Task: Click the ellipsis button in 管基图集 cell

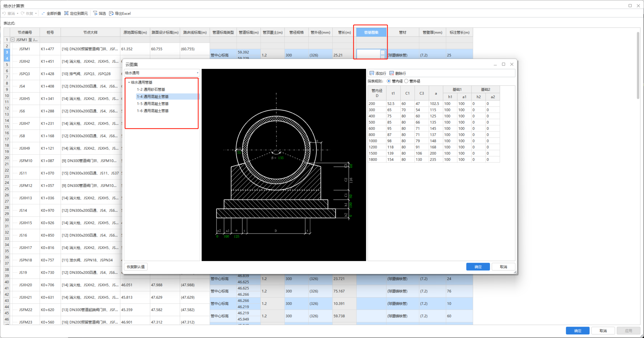Action: (x=382, y=55)
